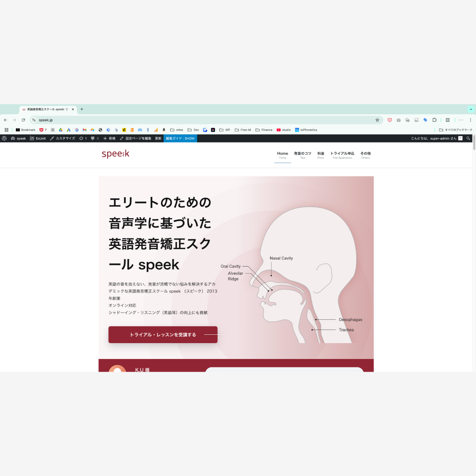Open the Chrome three-dot menu
Image resolution: width=476 pixels, height=476 pixels.
pos(470,120)
